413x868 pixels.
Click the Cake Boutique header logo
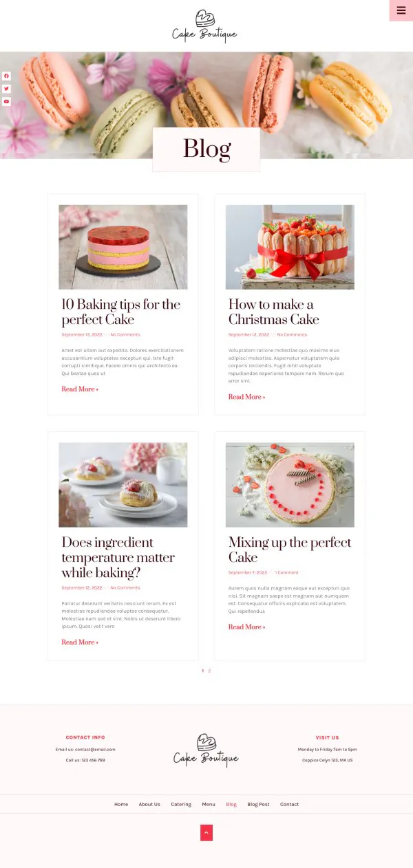coord(205,26)
